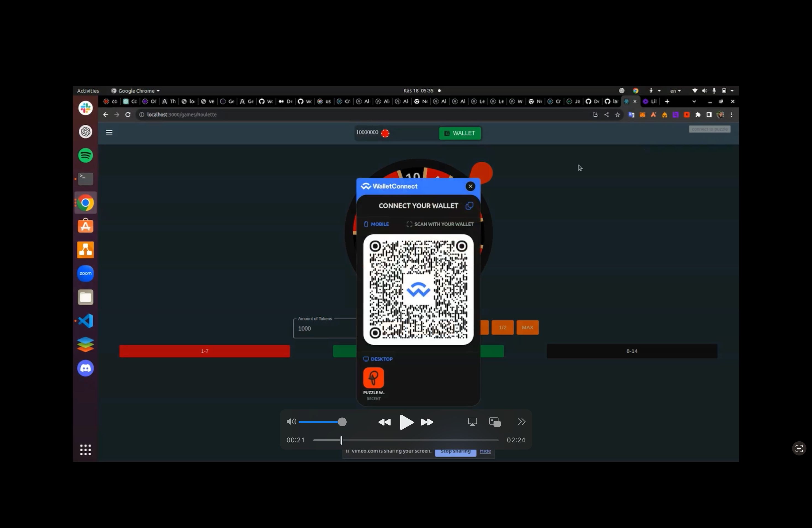Click Spotify icon in Ubuntu dock
This screenshot has width=812, height=528.
tap(86, 155)
